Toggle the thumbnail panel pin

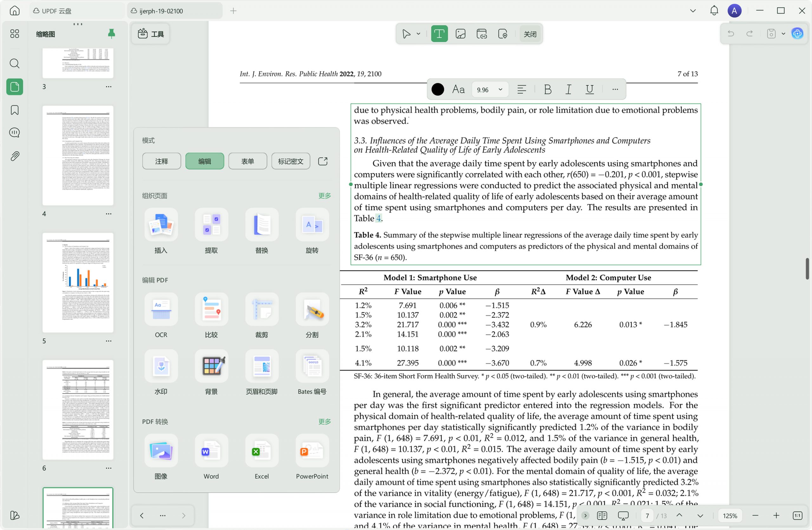[x=111, y=33]
